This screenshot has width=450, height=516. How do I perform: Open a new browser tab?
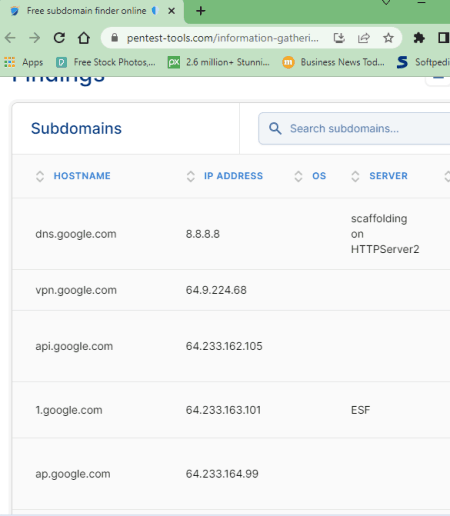click(200, 11)
